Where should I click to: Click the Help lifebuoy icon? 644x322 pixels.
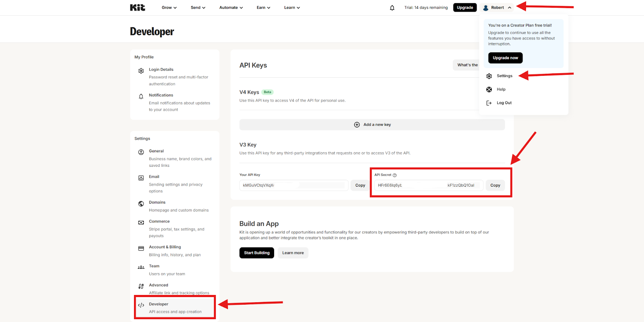(489, 89)
